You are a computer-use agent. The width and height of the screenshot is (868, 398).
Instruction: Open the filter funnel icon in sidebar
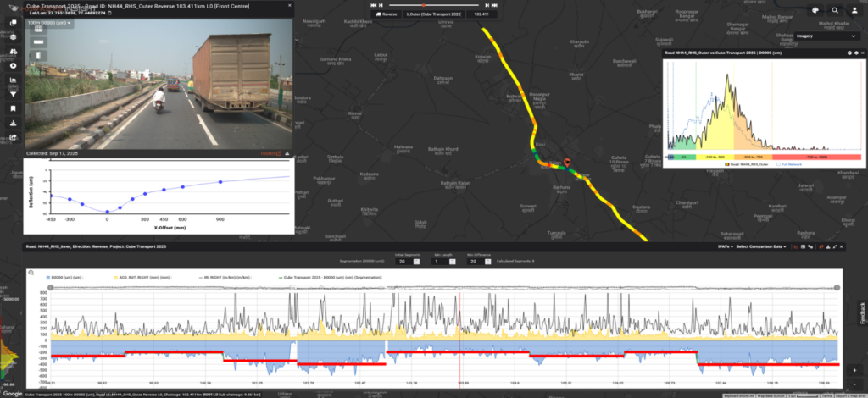point(14,95)
